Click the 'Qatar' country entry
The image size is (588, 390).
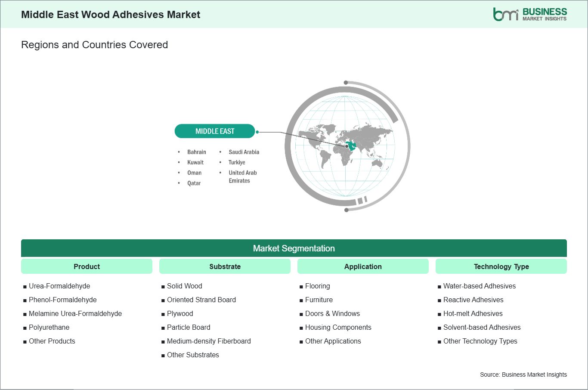click(x=194, y=183)
